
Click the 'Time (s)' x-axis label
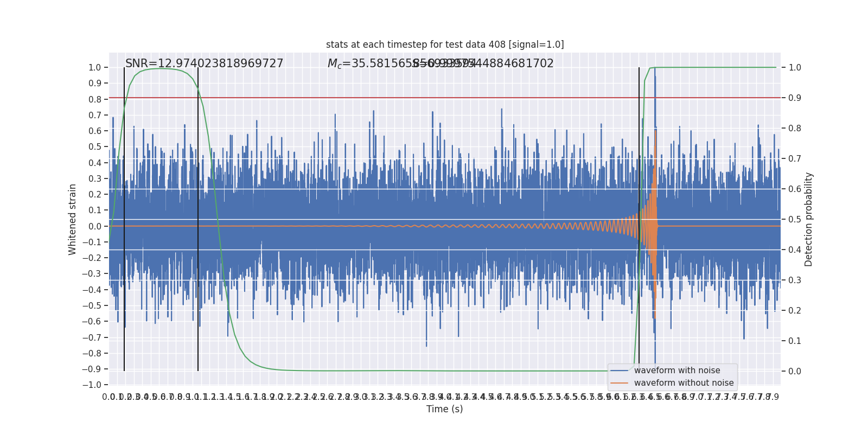click(x=445, y=409)
